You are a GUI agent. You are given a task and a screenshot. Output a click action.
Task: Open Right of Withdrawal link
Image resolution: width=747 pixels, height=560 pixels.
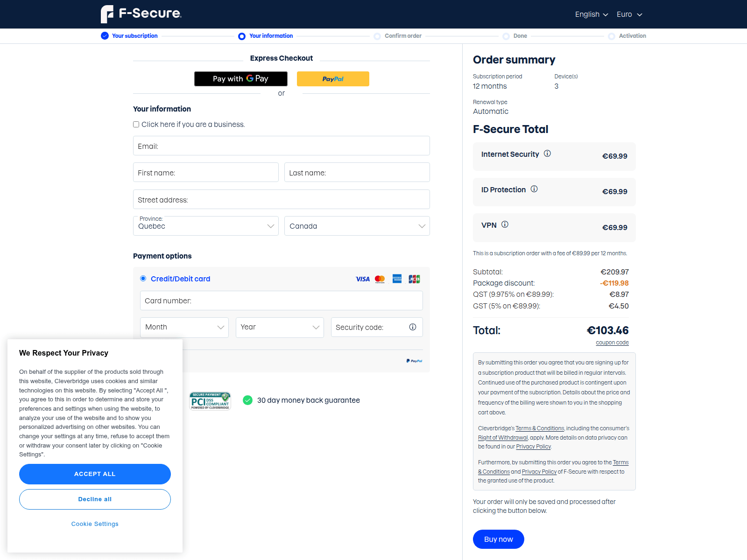503,438
